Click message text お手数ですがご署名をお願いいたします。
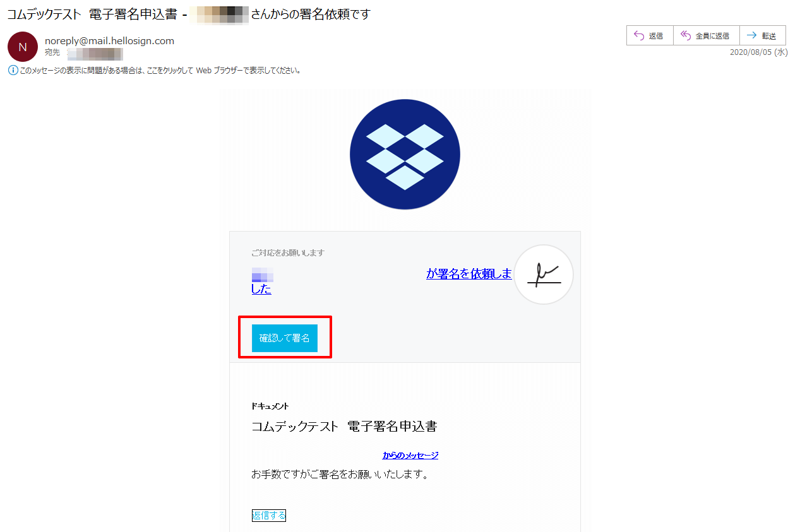Image resolution: width=788 pixels, height=532 pixels. pyautogui.click(x=340, y=474)
